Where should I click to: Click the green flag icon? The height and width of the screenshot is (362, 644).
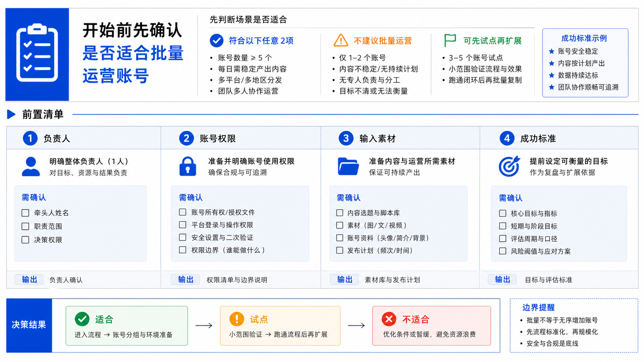tap(450, 40)
